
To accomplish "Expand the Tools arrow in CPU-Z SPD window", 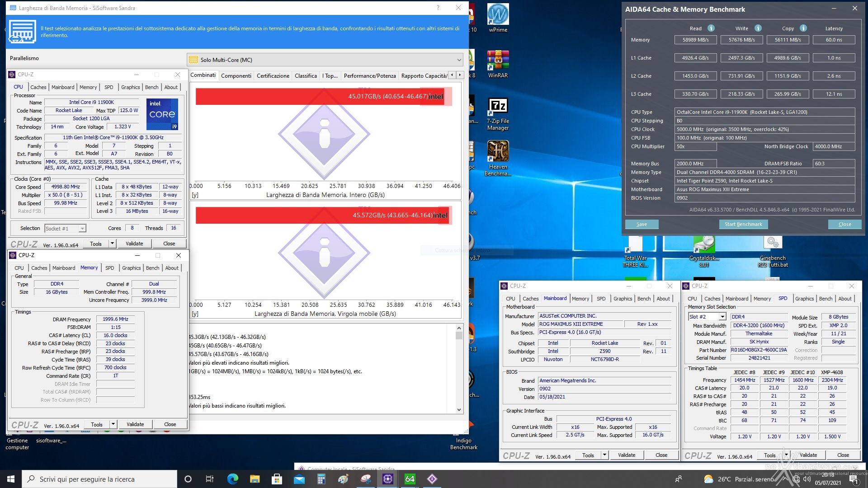I will [786, 455].
